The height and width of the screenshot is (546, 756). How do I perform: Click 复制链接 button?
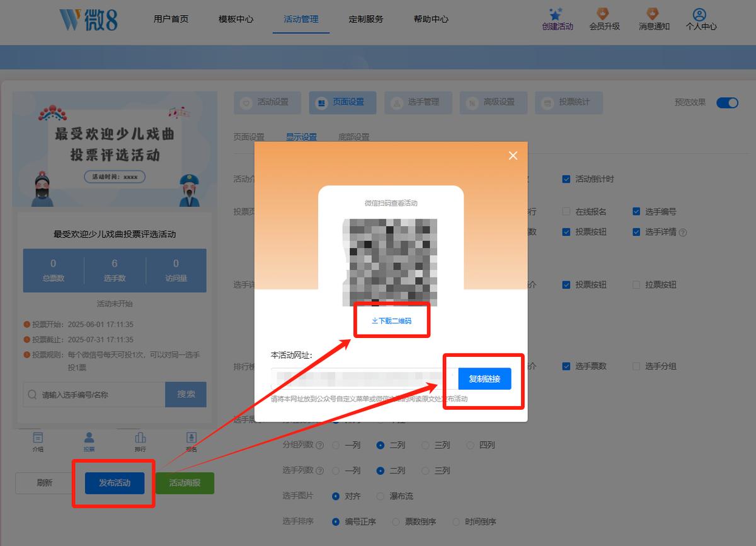(484, 379)
